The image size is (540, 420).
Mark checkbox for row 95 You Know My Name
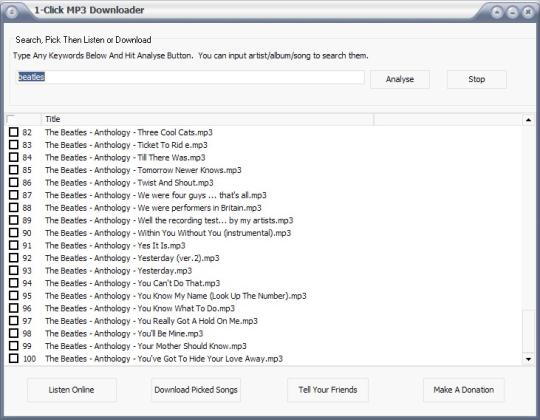click(x=14, y=295)
